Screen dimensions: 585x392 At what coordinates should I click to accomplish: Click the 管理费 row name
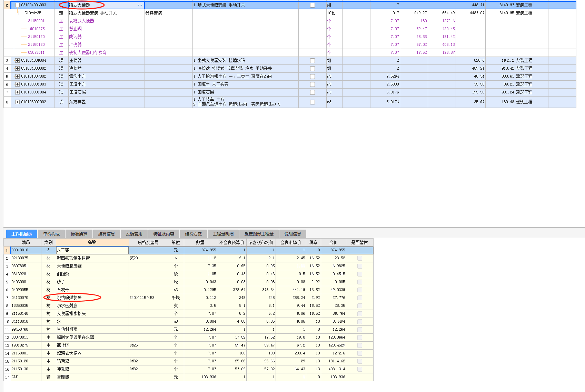63,377
